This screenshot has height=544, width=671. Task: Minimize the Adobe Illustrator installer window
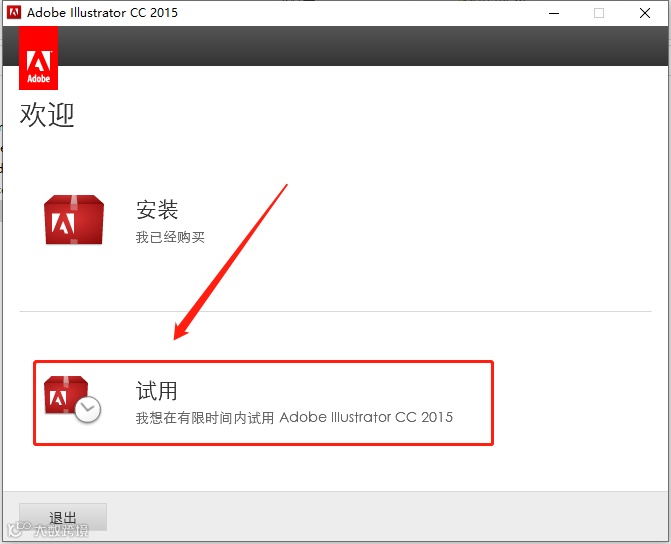(x=554, y=13)
